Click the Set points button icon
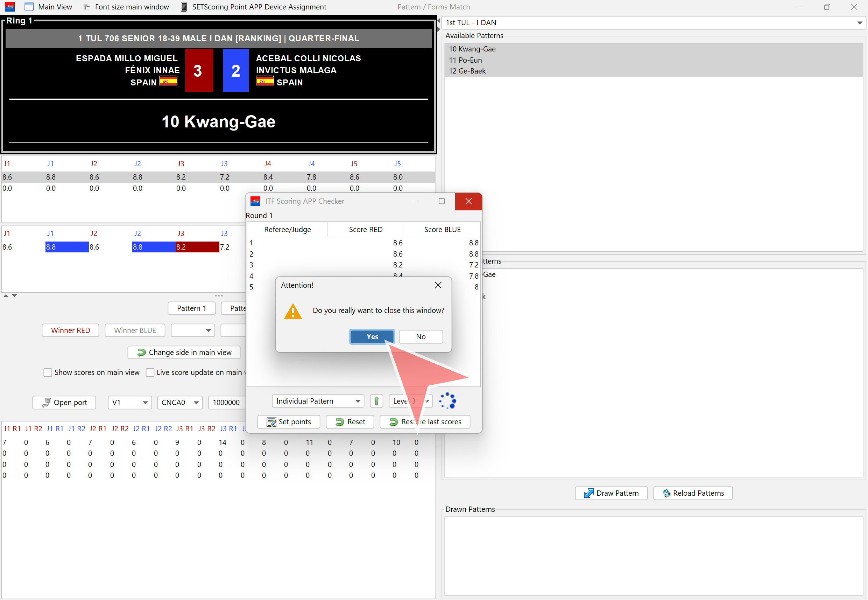This screenshot has height=600, width=868. point(271,422)
